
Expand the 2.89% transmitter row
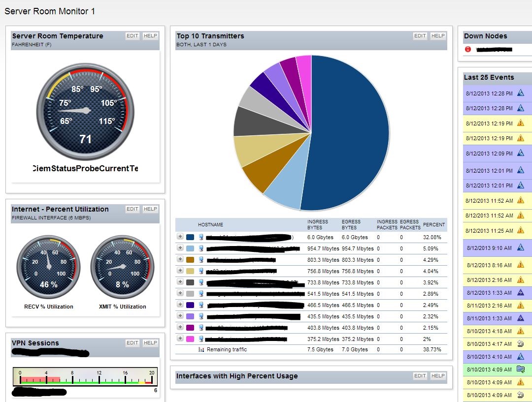click(x=180, y=293)
